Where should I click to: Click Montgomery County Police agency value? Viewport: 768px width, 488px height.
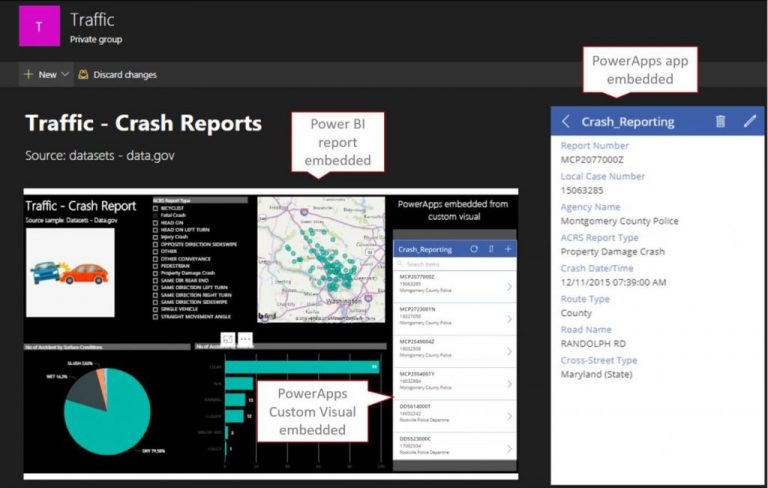pos(620,221)
